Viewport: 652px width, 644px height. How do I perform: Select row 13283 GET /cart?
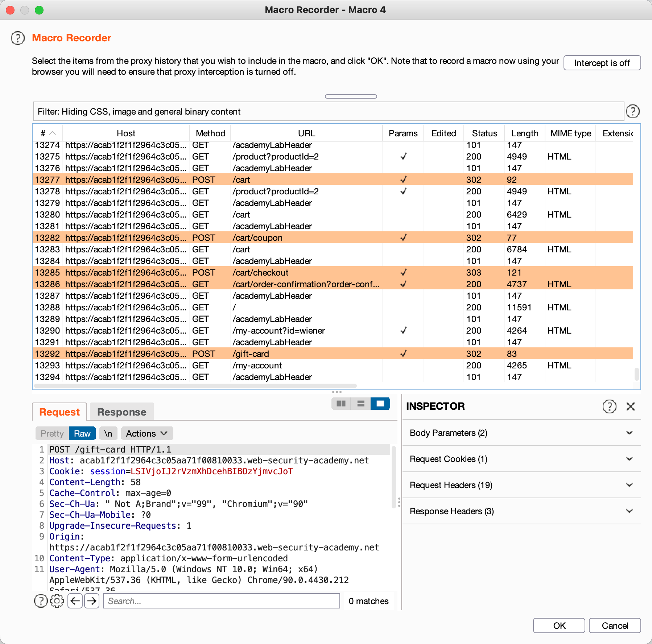[x=333, y=249]
